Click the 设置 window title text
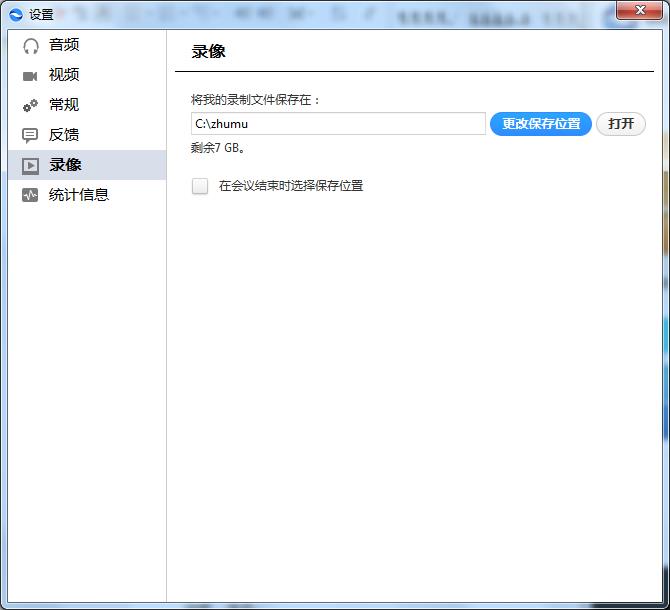The height and width of the screenshot is (610, 670). [42, 15]
